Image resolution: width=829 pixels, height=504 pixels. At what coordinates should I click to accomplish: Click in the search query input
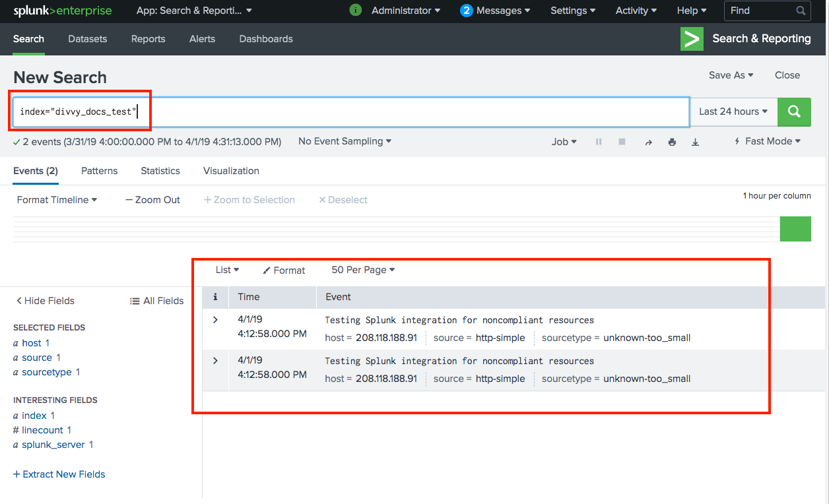[x=350, y=111]
